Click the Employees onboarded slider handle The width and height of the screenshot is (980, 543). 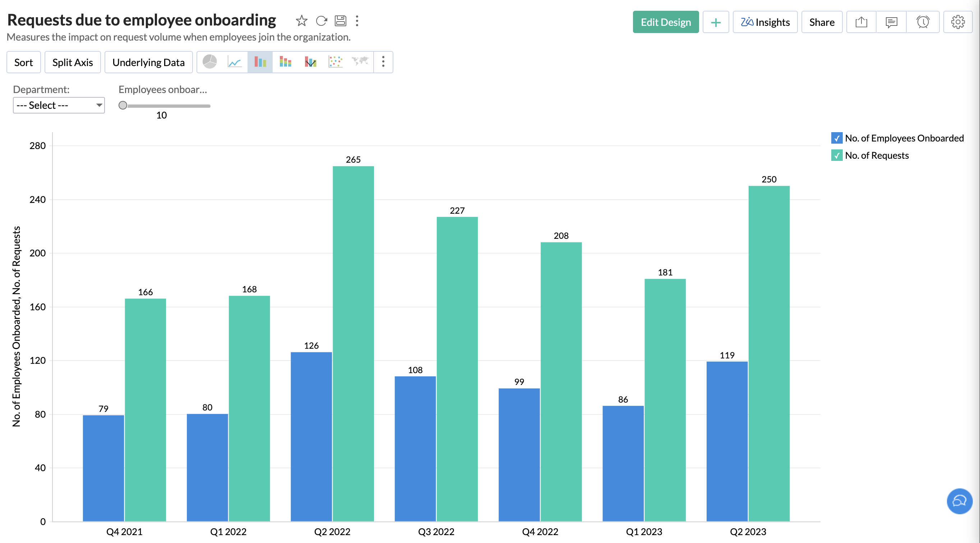tap(122, 105)
